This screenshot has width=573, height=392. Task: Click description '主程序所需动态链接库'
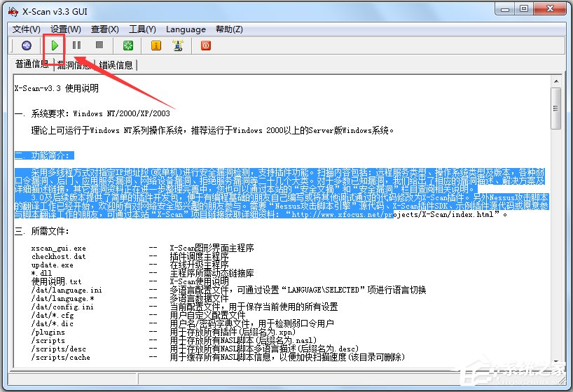click(x=212, y=273)
